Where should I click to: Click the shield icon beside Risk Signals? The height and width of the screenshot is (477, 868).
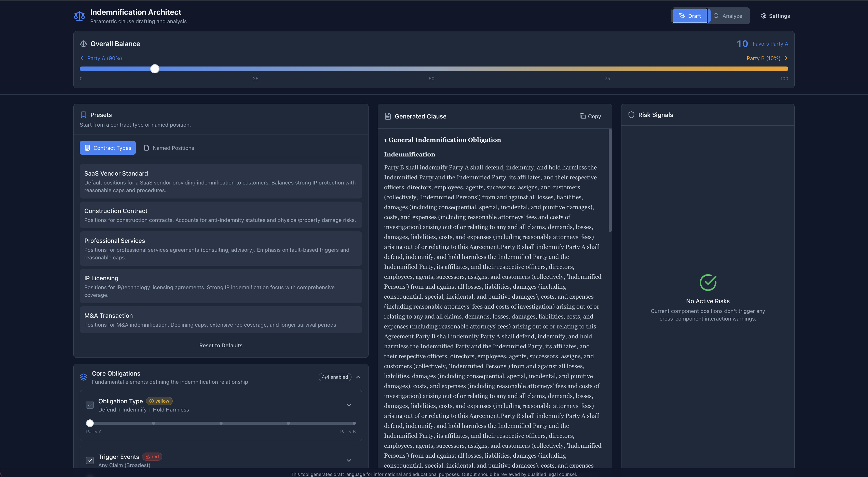631,115
